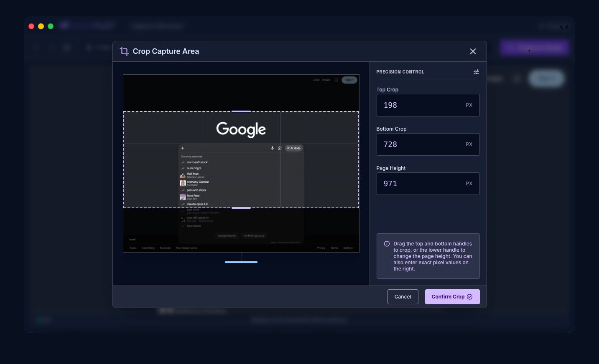
Task: Click the Crop Capture Area title text
Action: tap(166, 51)
